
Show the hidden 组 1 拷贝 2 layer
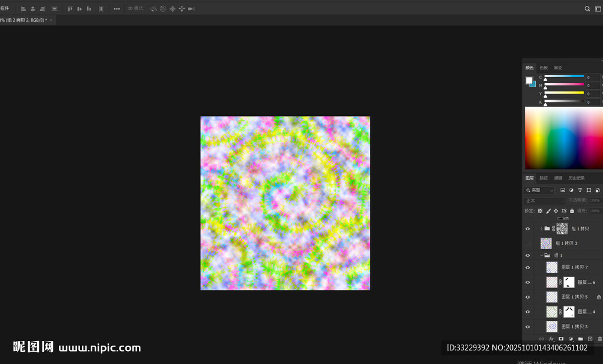[528, 243]
